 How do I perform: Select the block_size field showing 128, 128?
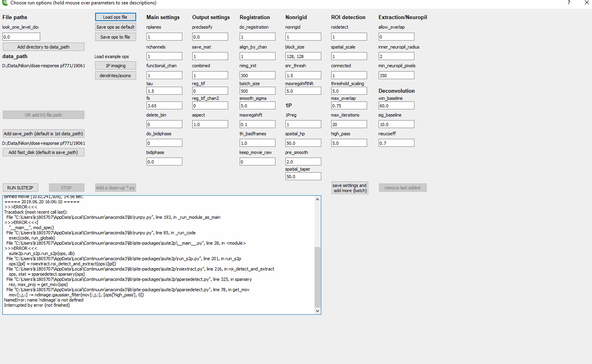point(303,56)
